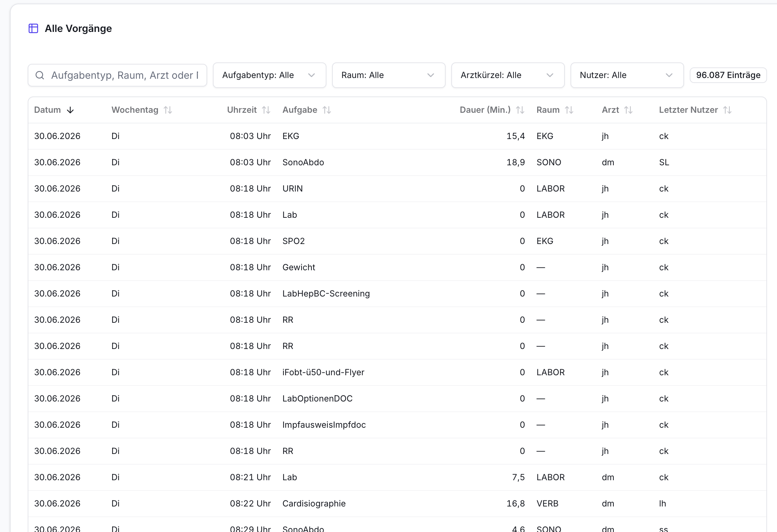Click the ImpfausweisImpfdoc cell
This screenshot has height=532, width=777.
[x=324, y=425]
